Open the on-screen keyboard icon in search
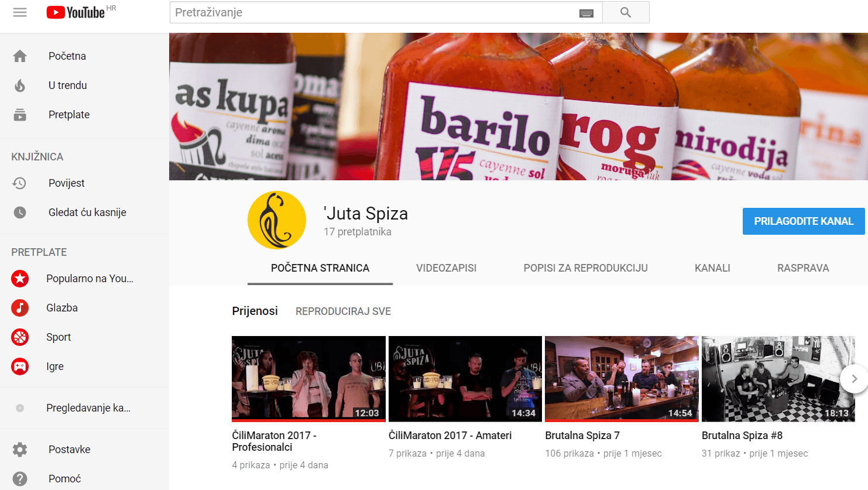The image size is (868, 490). tap(586, 13)
